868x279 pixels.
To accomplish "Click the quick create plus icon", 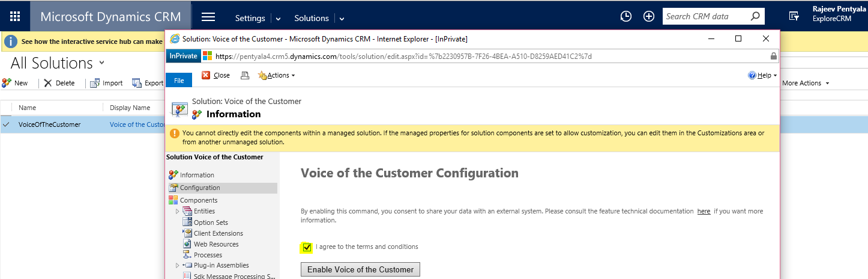I will click(x=648, y=17).
